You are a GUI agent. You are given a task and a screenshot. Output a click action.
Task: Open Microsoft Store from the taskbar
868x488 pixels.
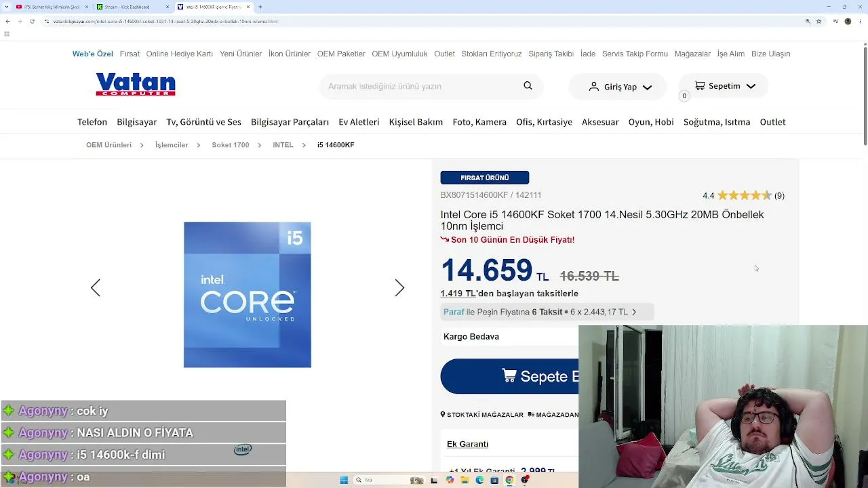point(494,480)
